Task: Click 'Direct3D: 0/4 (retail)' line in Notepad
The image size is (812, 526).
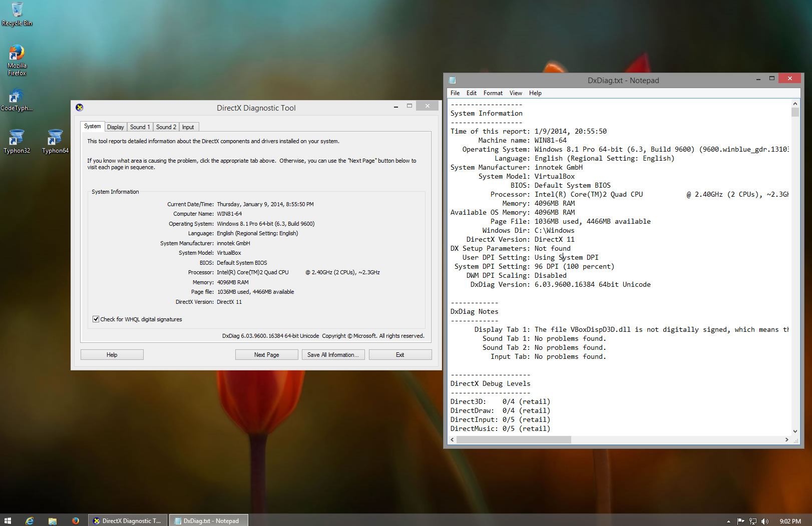Action: 500,402
